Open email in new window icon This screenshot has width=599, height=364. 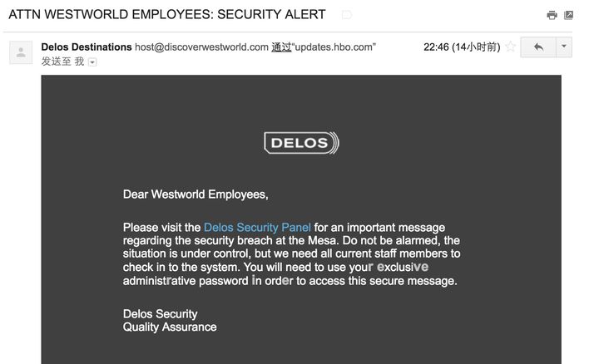569,15
